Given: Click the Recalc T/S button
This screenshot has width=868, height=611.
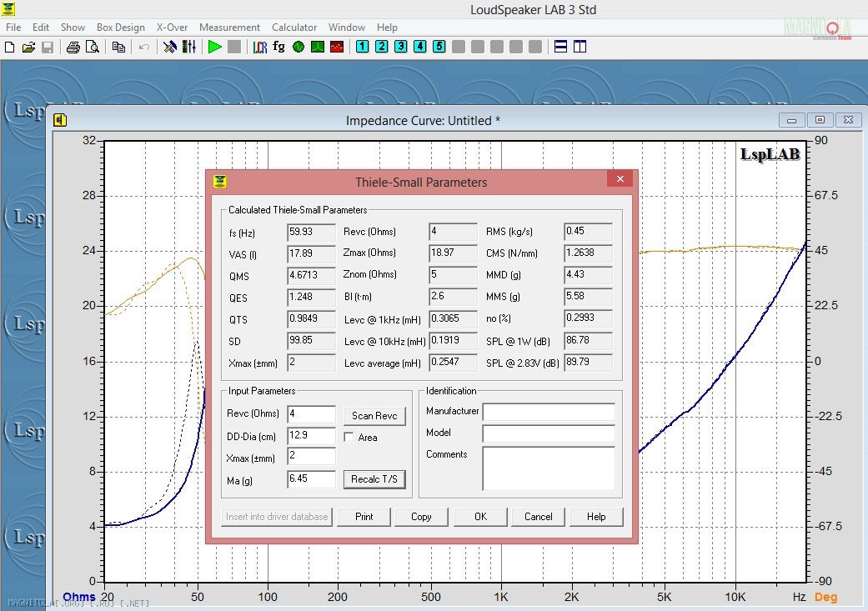Looking at the screenshot, I should coord(374,479).
